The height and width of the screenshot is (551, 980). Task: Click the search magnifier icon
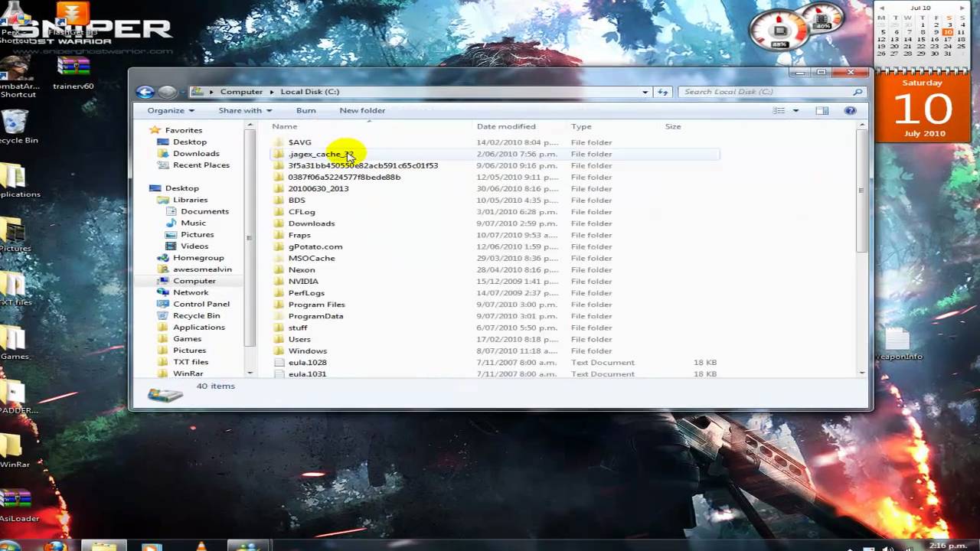pyautogui.click(x=857, y=92)
